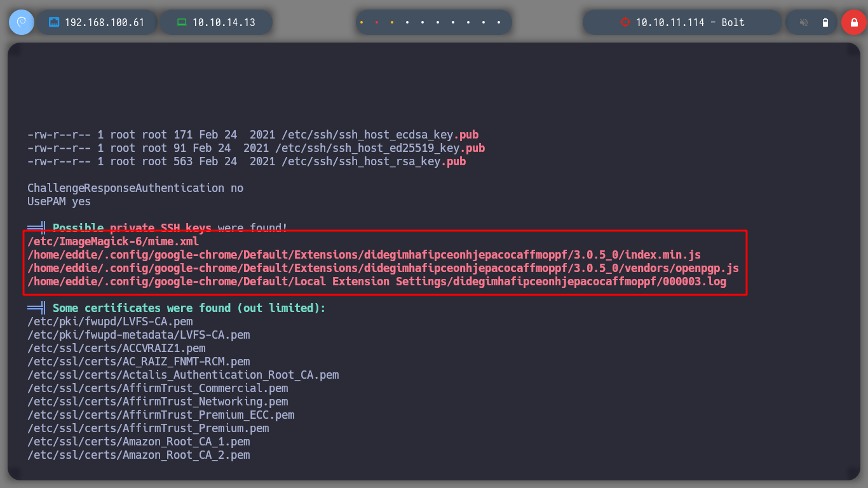Click /etc/pki/fwupd-metadata/LVFS-CA.pem line
Viewport: 868px width, 488px height.
(x=139, y=335)
